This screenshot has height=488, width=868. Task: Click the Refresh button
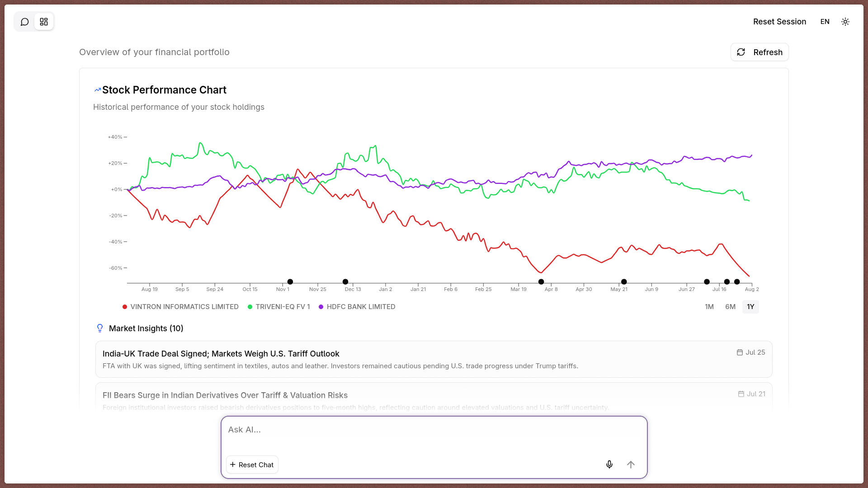759,52
